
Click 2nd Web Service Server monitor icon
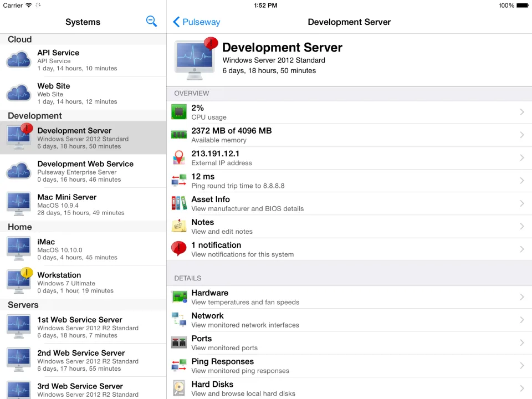pos(19,360)
